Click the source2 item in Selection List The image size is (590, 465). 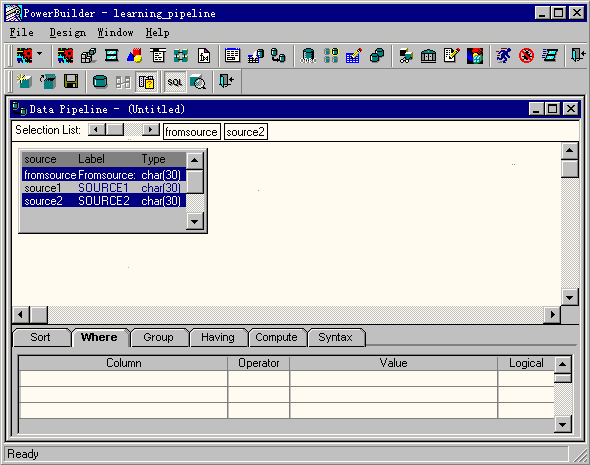[246, 132]
